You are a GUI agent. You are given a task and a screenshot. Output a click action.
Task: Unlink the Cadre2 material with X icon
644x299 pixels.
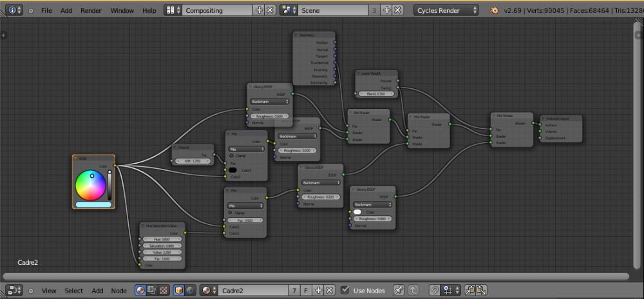pyautogui.click(x=330, y=291)
